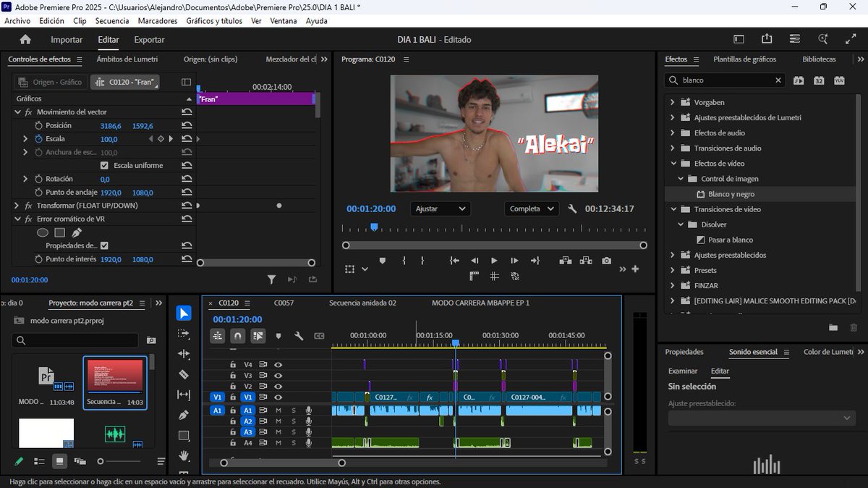868x488 pixels.
Task: Step forward one frame
Action: click(x=514, y=261)
